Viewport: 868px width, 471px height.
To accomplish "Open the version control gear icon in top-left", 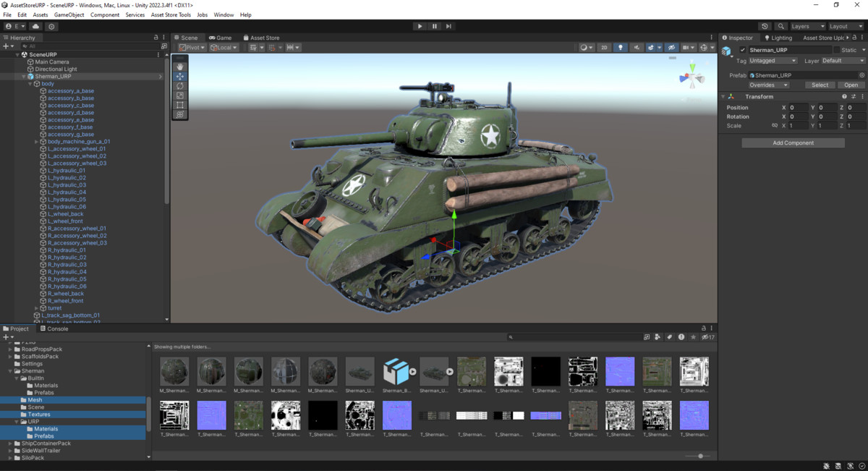I will point(51,26).
